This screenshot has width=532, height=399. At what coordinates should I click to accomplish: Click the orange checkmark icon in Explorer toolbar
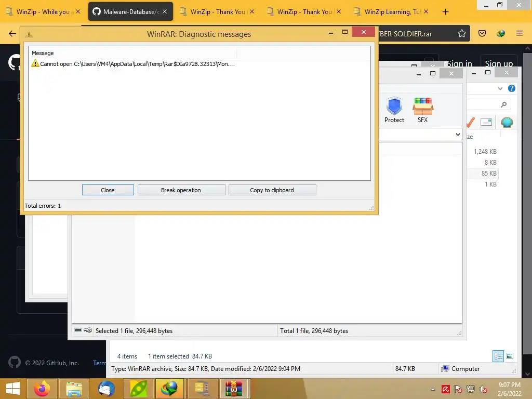pyautogui.click(x=470, y=122)
